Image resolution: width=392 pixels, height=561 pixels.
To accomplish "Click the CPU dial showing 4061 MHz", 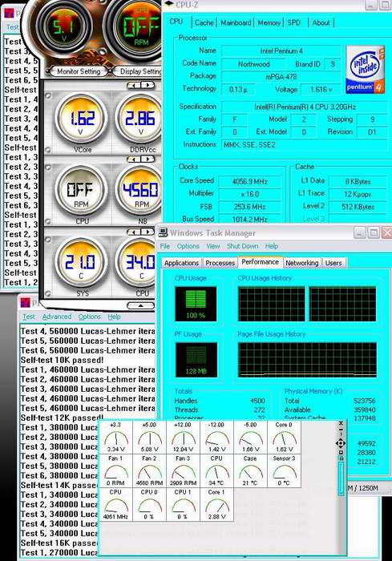I will 115,505.
